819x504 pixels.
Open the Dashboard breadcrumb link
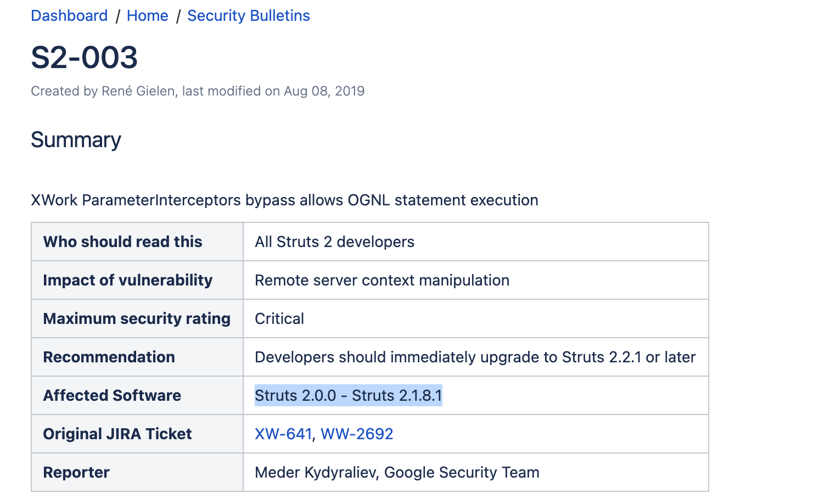coord(69,16)
